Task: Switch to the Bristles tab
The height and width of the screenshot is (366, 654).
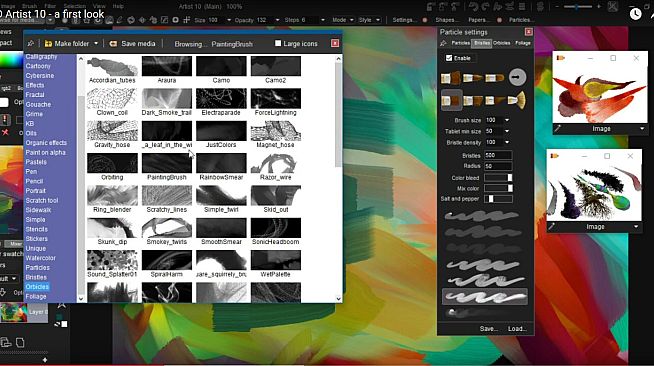Action: (482, 43)
